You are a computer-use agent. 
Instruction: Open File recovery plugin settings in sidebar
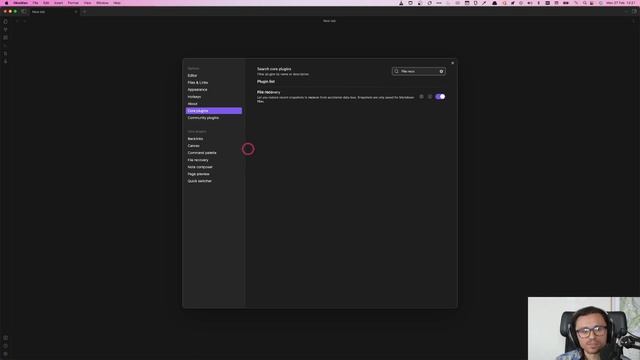(x=198, y=160)
